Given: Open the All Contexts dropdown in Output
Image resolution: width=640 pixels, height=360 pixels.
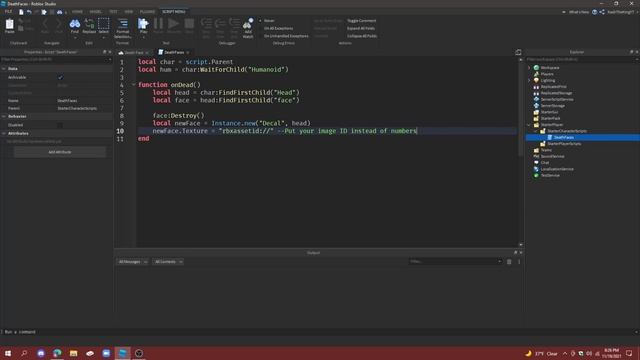Looking at the screenshot, I should (x=168, y=262).
